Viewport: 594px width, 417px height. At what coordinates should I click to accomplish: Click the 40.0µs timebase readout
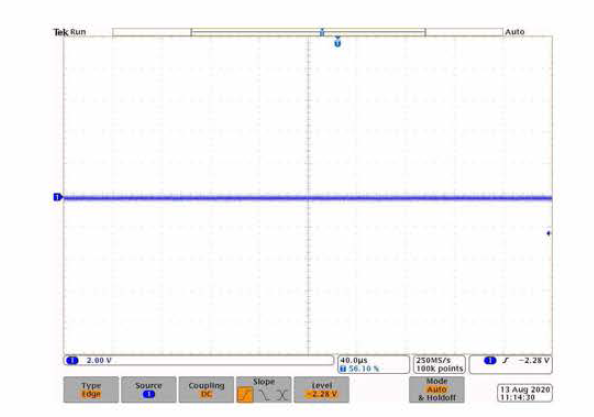[354, 360]
